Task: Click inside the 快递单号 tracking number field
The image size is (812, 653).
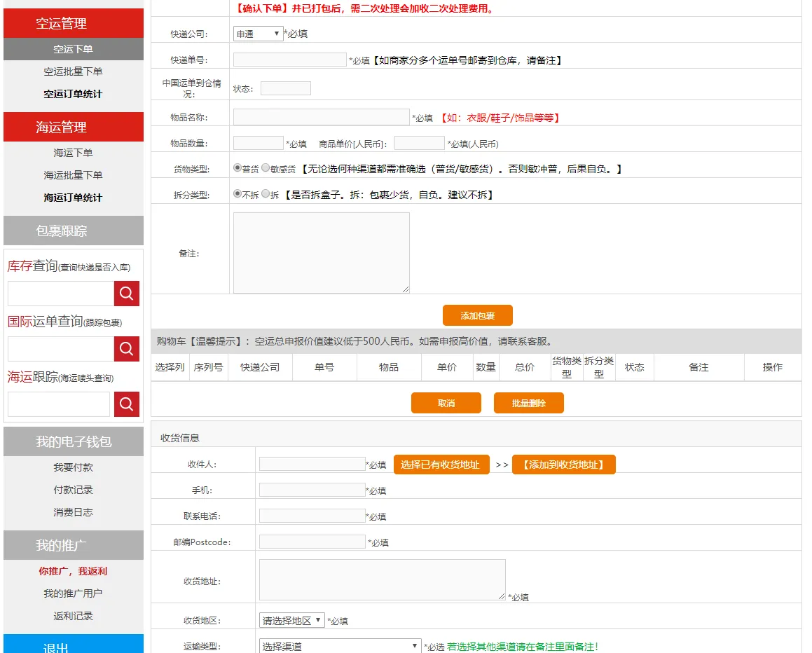Action: (x=289, y=59)
